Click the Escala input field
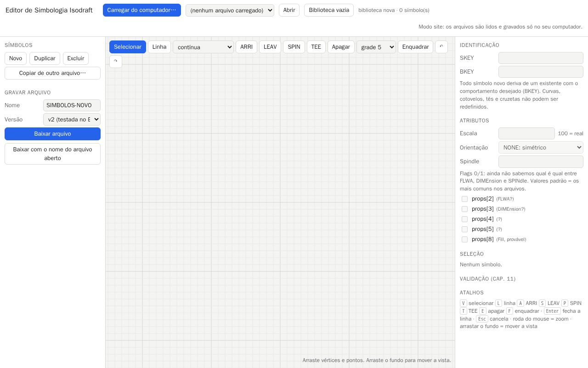The image size is (588, 368). coord(526,133)
